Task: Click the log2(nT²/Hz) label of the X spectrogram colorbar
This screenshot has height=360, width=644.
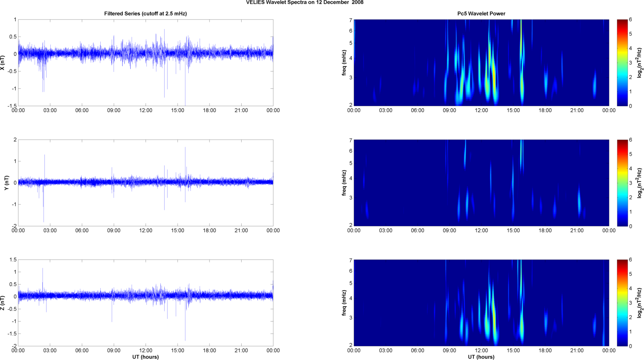Action: click(x=640, y=63)
